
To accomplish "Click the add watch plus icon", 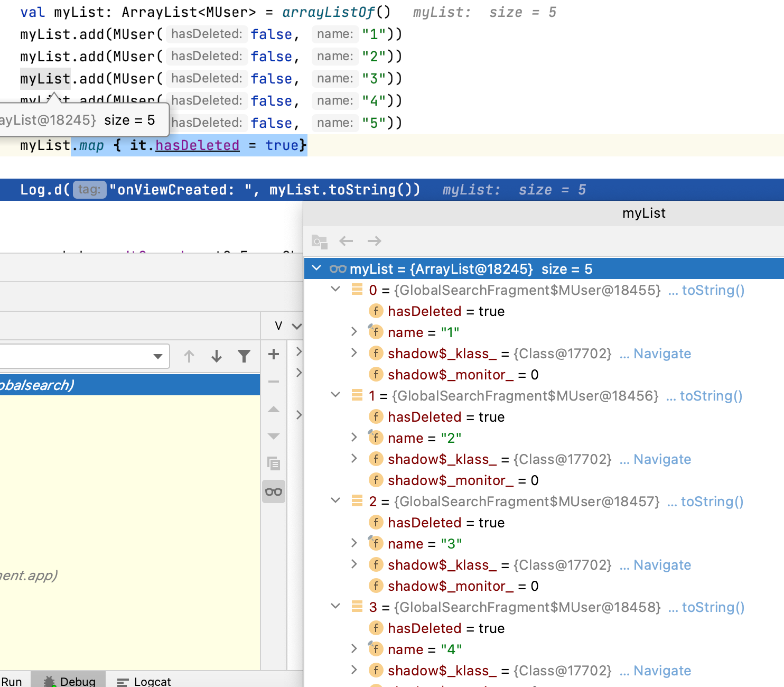I will click(x=274, y=354).
